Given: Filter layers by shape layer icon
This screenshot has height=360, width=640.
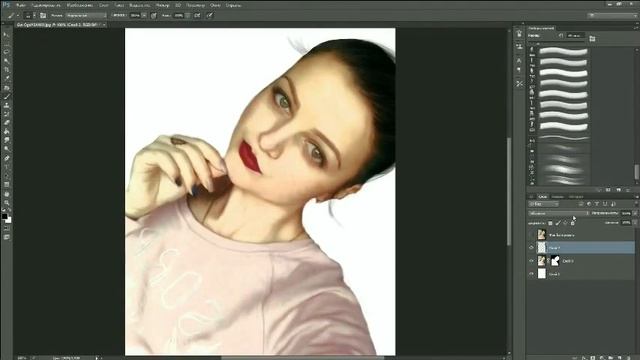Looking at the screenshot, I should (x=605, y=204).
